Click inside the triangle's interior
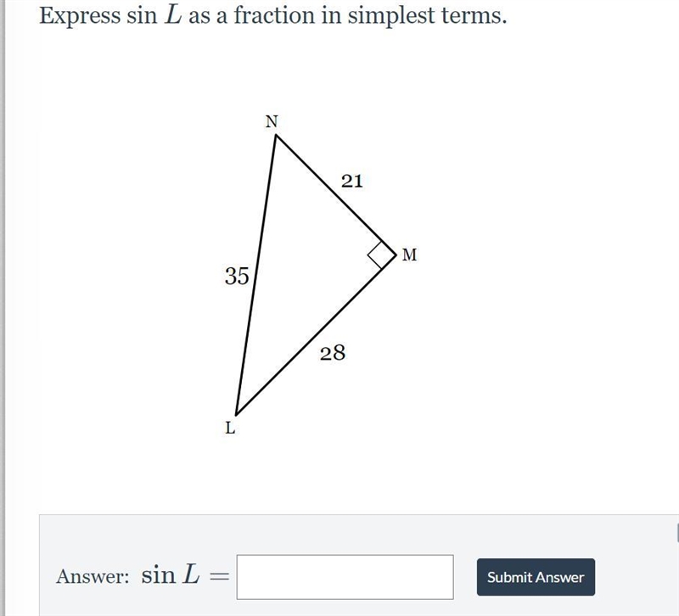The image size is (679, 616). click(x=303, y=268)
